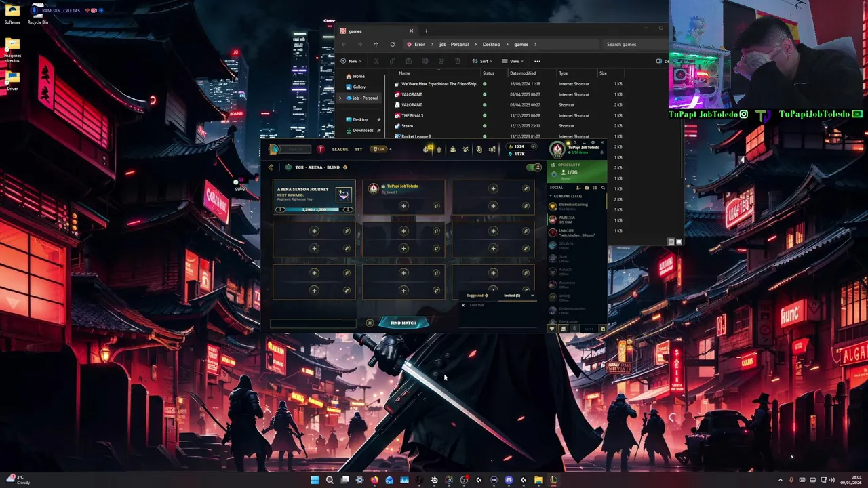Switch to the LEAGUE tab in client

pyautogui.click(x=340, y=149)
